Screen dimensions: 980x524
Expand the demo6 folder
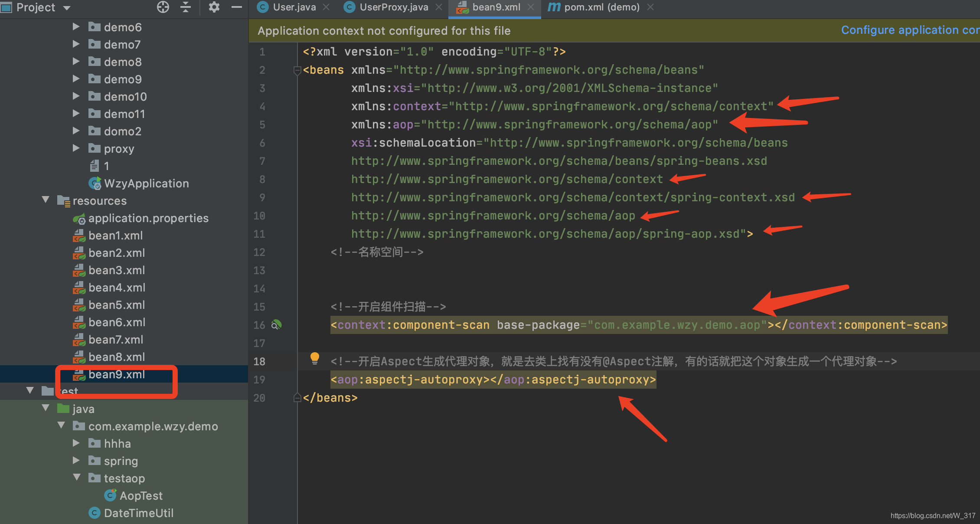76,27
